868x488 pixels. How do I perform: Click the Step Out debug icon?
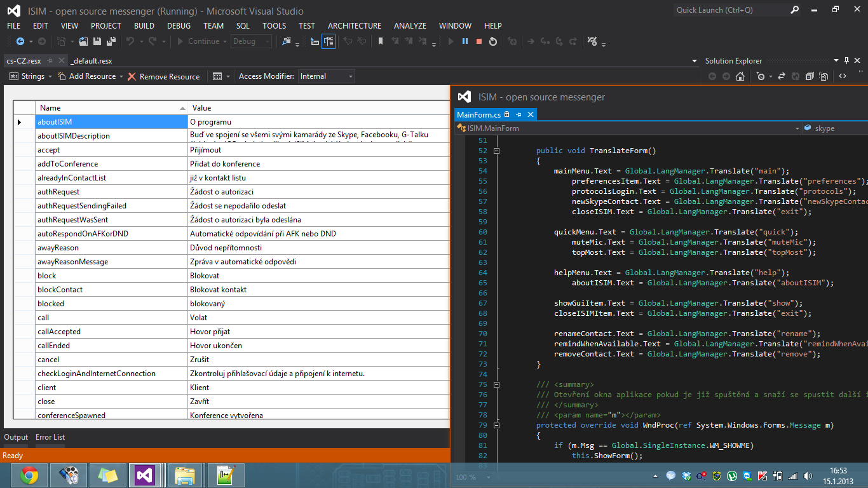[x=573, y=41]
